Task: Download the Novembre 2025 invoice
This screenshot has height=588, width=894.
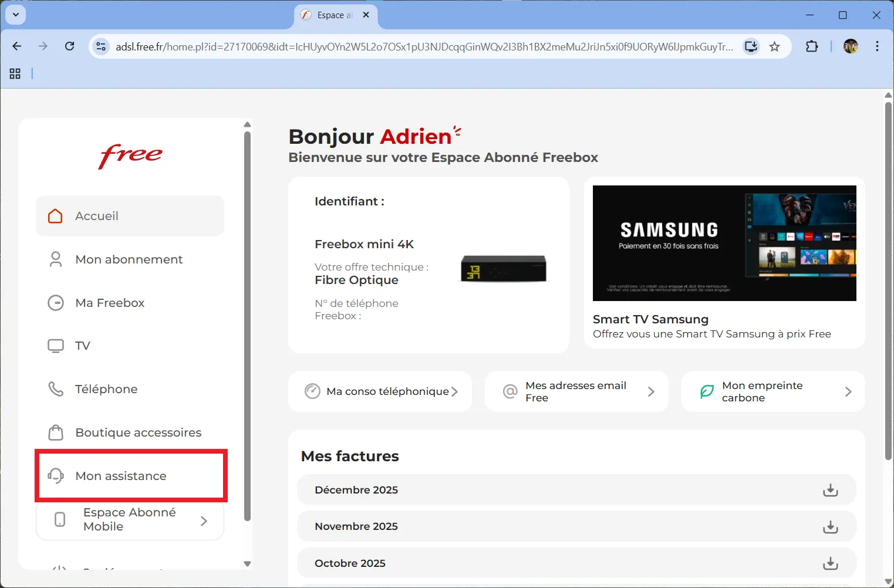Action: (830, 526)
